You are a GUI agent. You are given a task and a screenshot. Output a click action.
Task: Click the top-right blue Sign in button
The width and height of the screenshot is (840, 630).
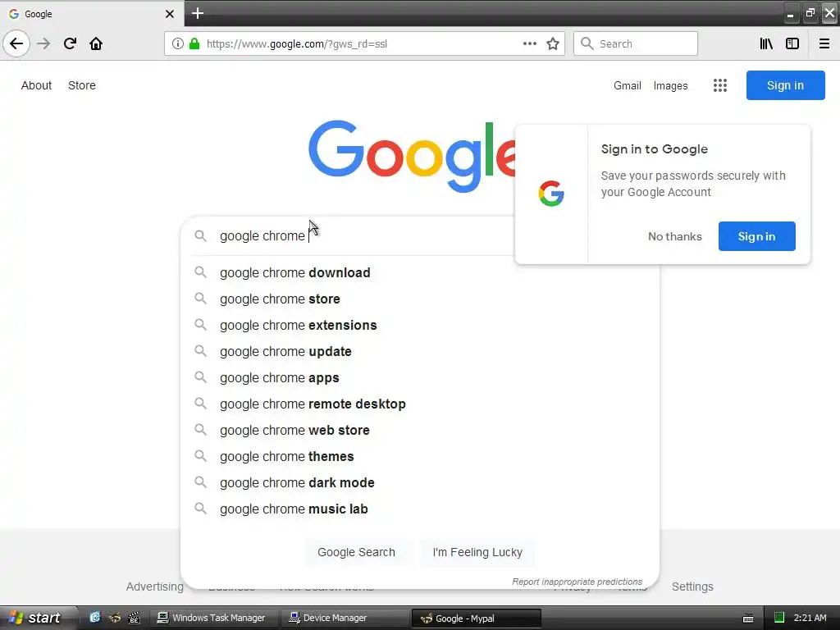click(x=785, y=85)
